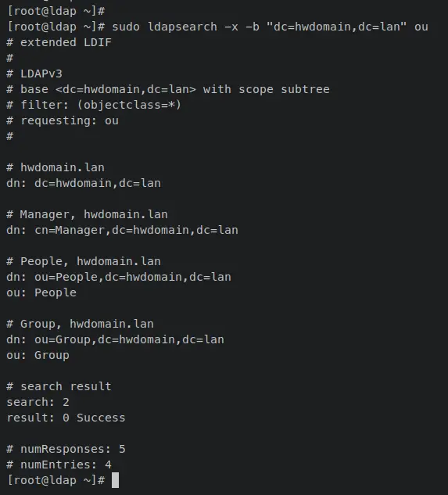Click the 'numEntries: 4' line
The image size is (448, 495).
pos(59,465)
